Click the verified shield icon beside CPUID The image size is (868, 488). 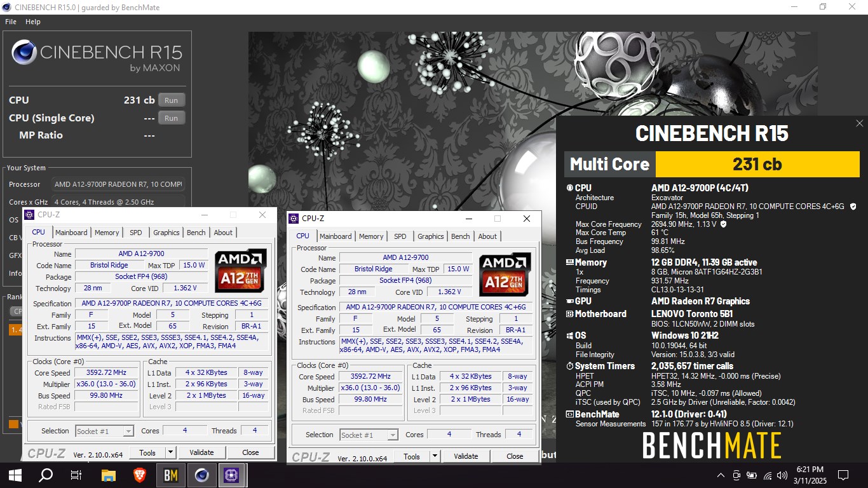tap(853, 207)
